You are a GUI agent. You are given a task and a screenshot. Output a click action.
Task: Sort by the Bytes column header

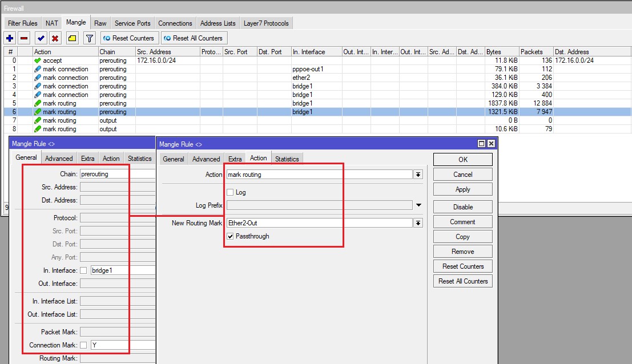501,52
